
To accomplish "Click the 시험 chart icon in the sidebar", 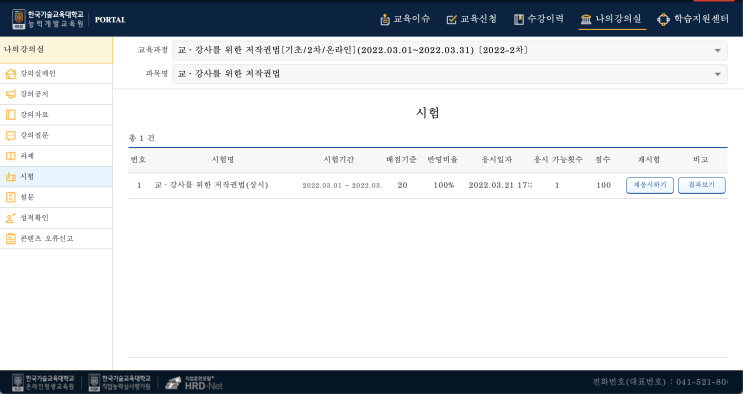I will pyautogui.click(x=10, y=177).
